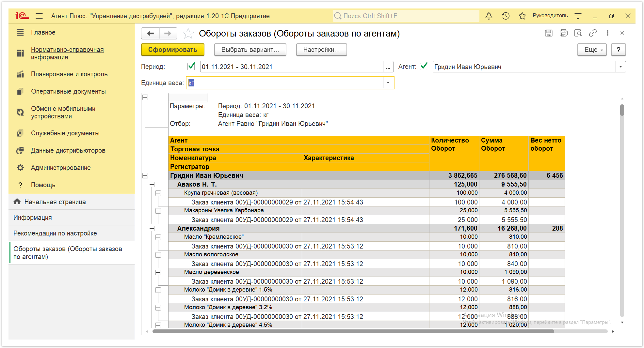Open Планирование и контроль section
644x348 pixels.
(69, 74)
